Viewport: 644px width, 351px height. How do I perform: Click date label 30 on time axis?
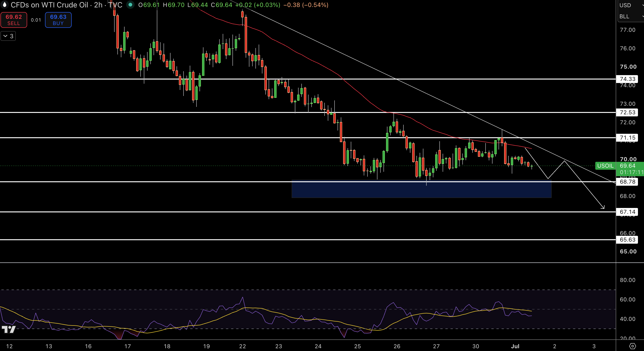(476, 346)
